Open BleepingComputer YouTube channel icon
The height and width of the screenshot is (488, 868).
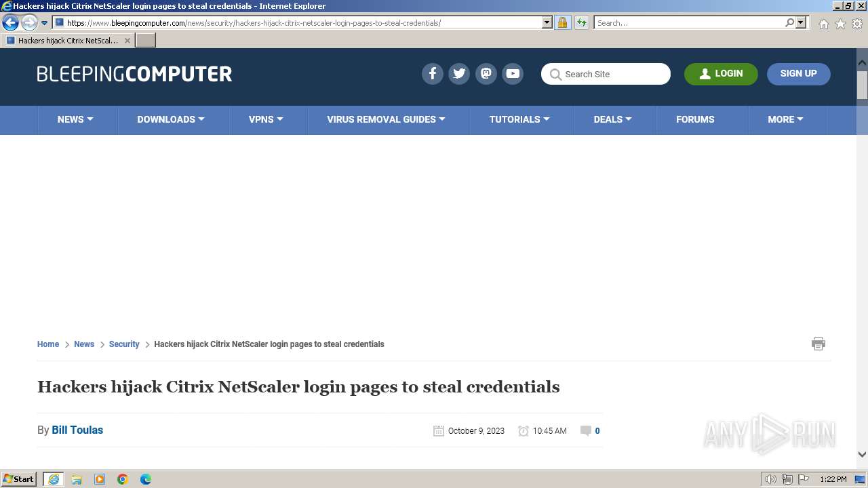click(x=513, y=74)
